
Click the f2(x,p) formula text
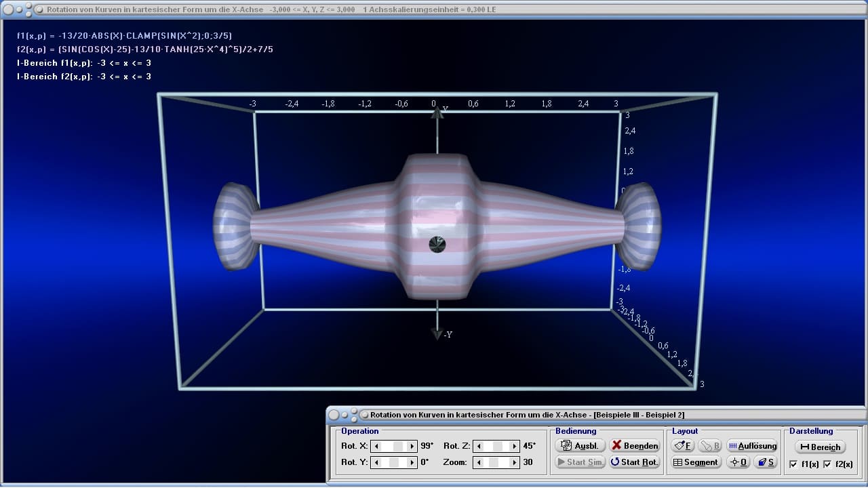point(145,49)
